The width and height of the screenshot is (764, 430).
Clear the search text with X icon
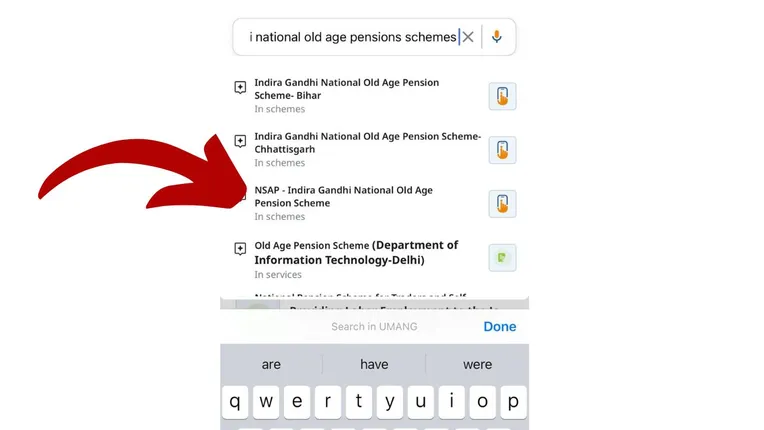(x=468, y=37)
